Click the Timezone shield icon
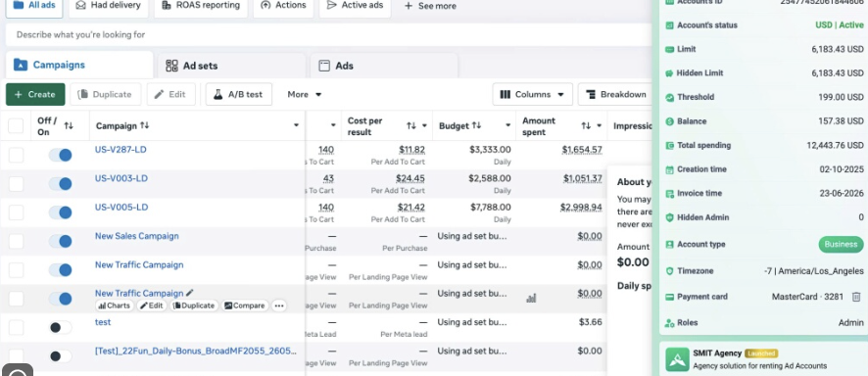Image resolution: width=868 pixels, height=376 pixels. point(669,271)
